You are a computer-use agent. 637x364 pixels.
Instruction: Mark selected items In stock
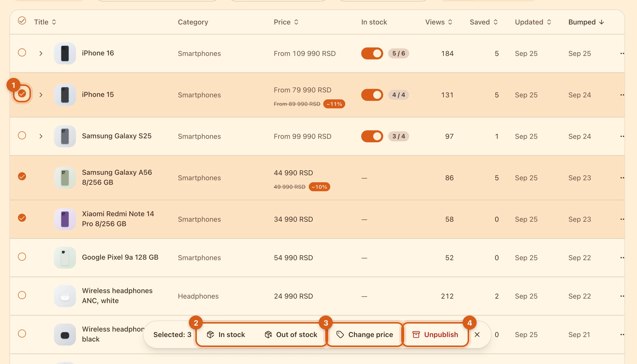coord(226,335)
